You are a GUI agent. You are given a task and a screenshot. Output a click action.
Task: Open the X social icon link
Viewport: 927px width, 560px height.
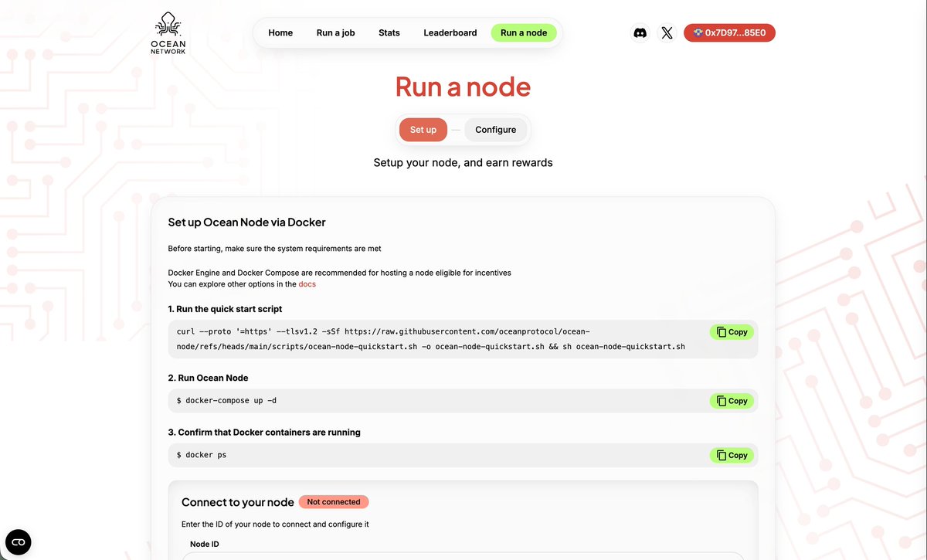(x=667, y=33)
